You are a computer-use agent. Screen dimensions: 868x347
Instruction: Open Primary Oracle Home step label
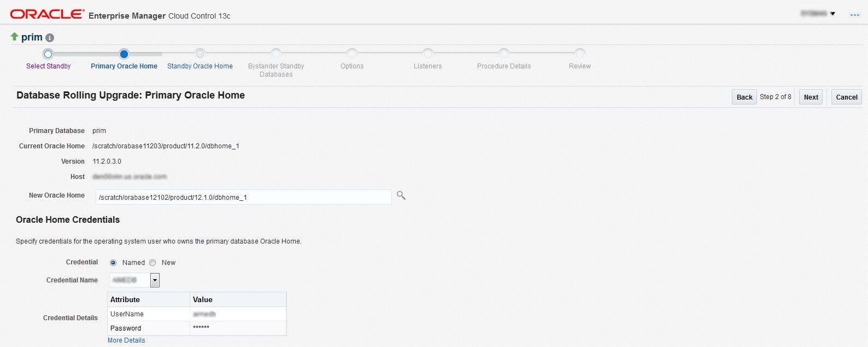coord(124,66)
